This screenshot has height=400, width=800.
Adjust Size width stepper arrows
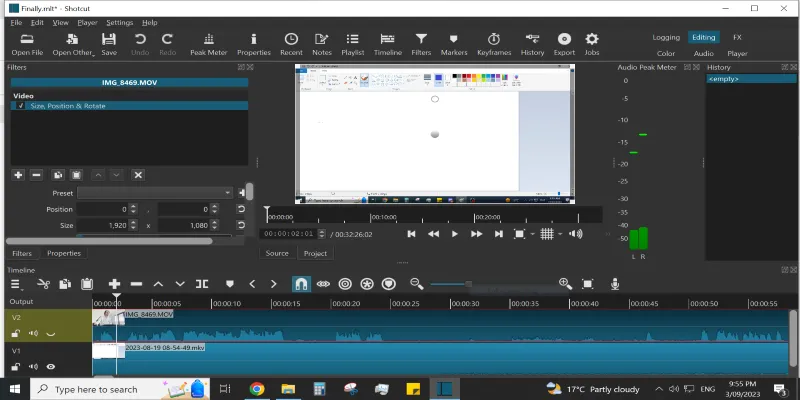click(x=133, y=225)
